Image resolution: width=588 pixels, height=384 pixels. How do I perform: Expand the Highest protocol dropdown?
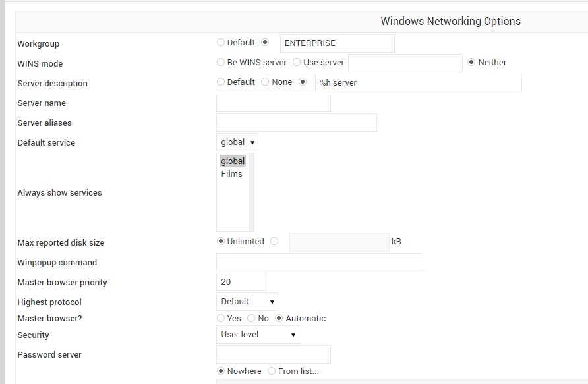[x=247, y=302]
